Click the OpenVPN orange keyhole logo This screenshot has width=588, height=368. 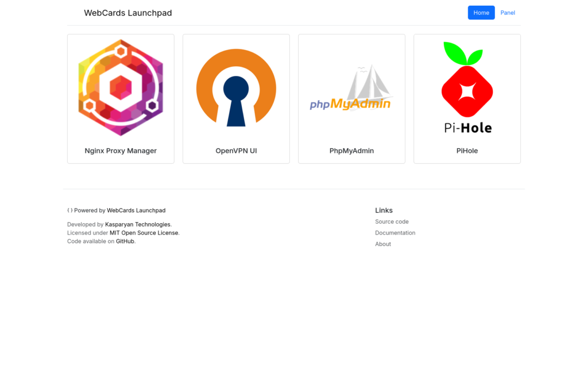coord(236,87)
